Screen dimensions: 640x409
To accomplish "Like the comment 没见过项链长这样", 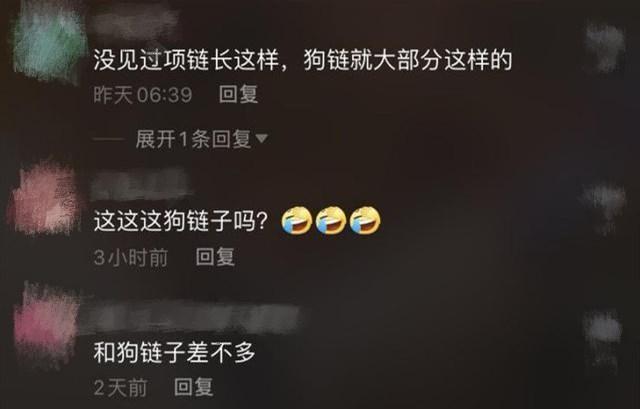I will coord(605,46).
